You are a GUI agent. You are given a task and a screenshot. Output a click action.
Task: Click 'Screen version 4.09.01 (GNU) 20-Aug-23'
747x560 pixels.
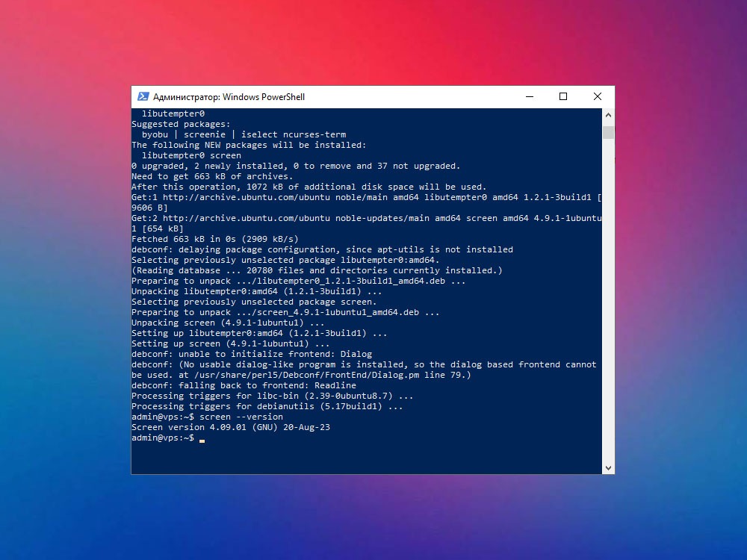click(231, 428)
